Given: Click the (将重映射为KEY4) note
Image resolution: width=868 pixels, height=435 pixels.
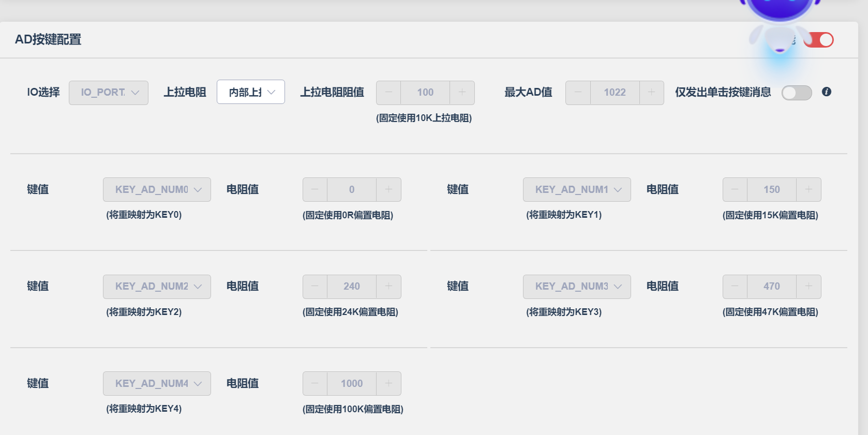Looking at the screenshot, I should pos(144,409).
